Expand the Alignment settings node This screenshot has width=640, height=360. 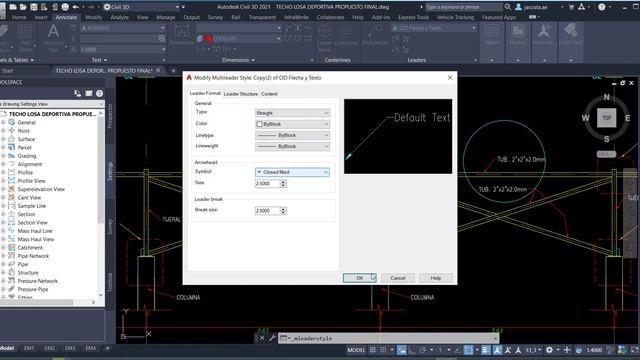3,164
